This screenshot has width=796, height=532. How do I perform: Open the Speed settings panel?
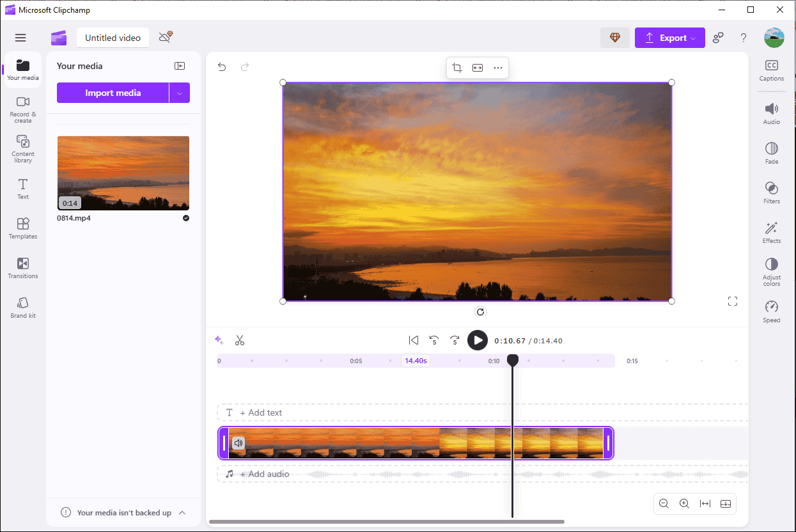(771, 311)
